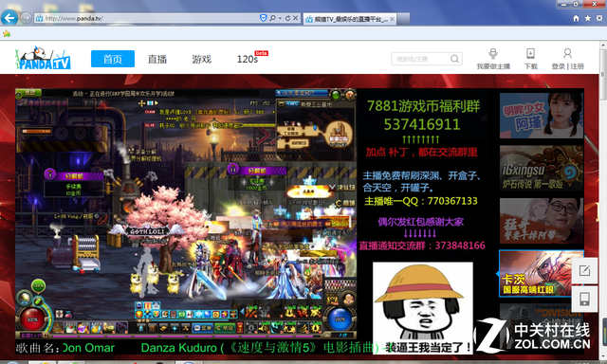
Task: Click inside the 搜游戏/主播 search field
Action: [x=420, y=59]
